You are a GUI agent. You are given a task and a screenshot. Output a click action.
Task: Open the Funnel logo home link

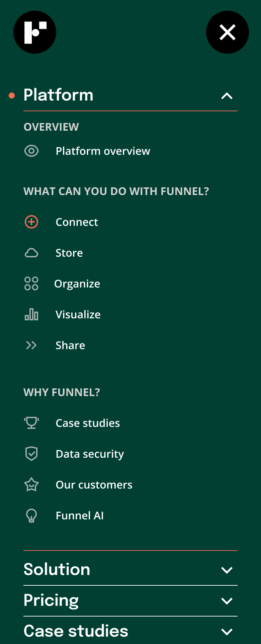pyautogui.click(x=35, y=32)
